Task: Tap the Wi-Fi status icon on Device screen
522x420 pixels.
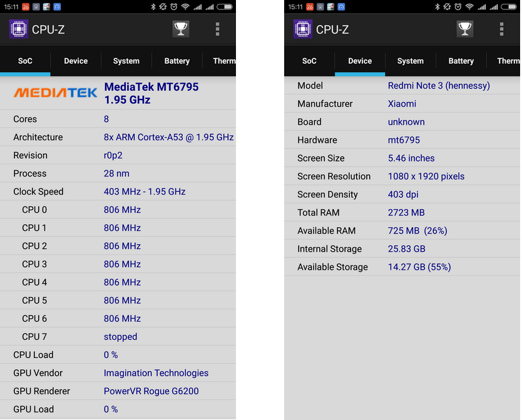Action: 469,7
